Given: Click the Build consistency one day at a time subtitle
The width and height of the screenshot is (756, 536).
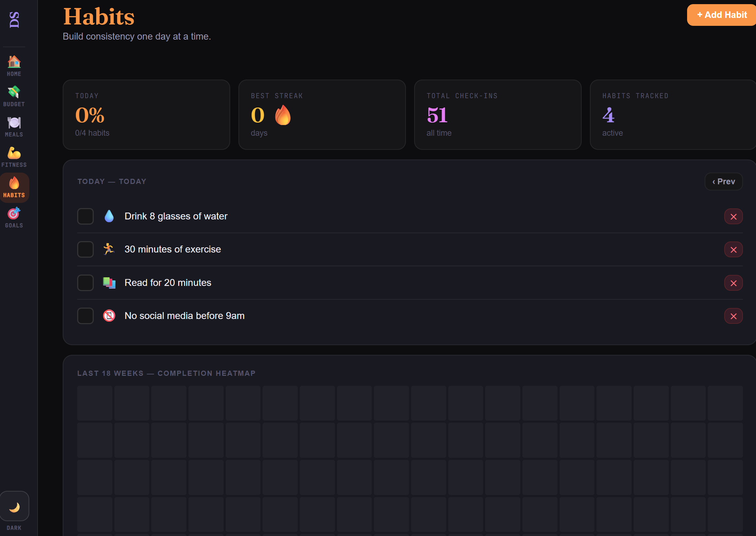Looking at the screenshot, I should pyautogui.click(x=137, y=37).
